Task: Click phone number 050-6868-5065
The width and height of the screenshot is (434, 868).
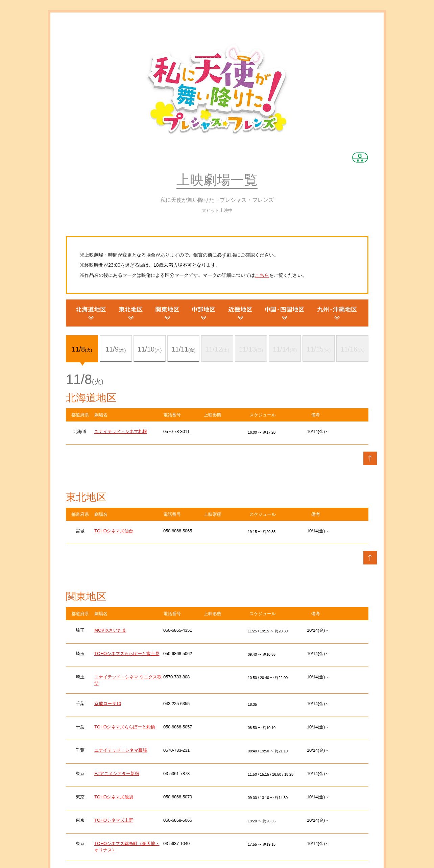Action: pyautogui.click(x=177, y=531)
